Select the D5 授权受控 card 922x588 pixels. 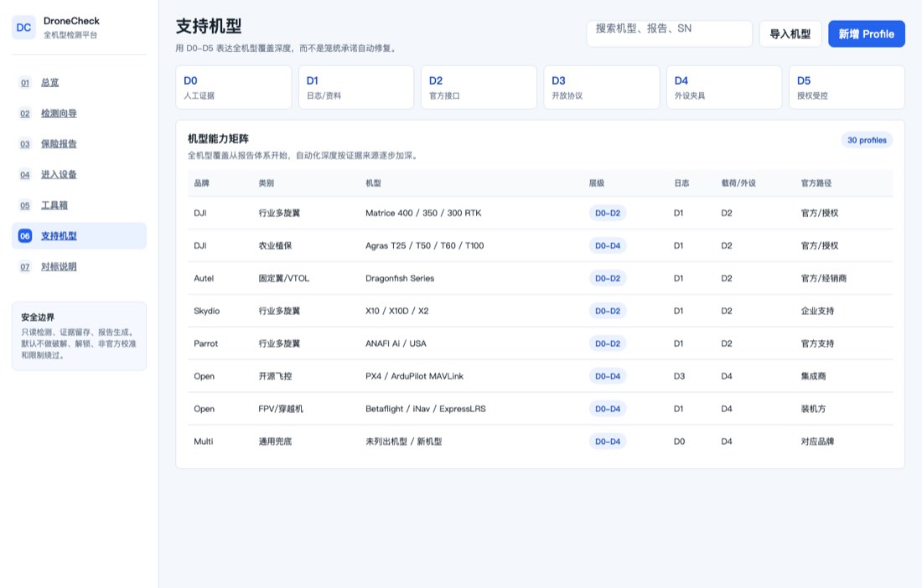pos(847,87)
